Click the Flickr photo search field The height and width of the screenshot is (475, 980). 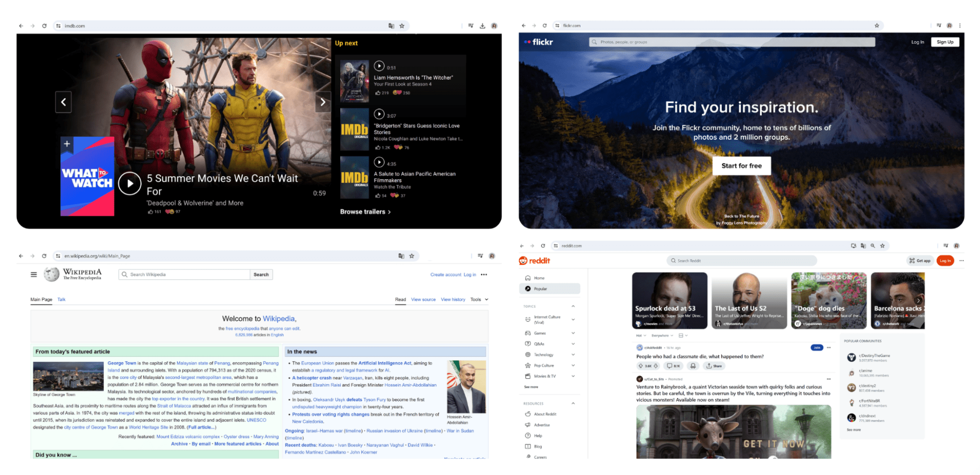point(731,42)
